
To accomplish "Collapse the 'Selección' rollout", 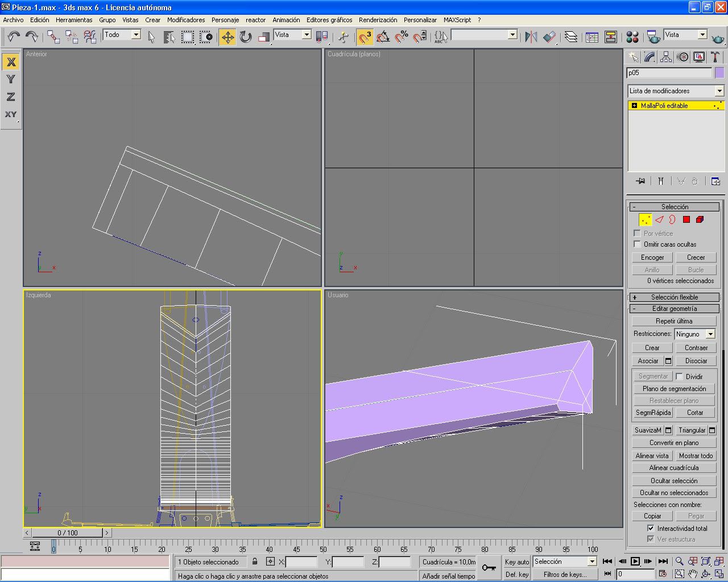I will coord(675,207).
